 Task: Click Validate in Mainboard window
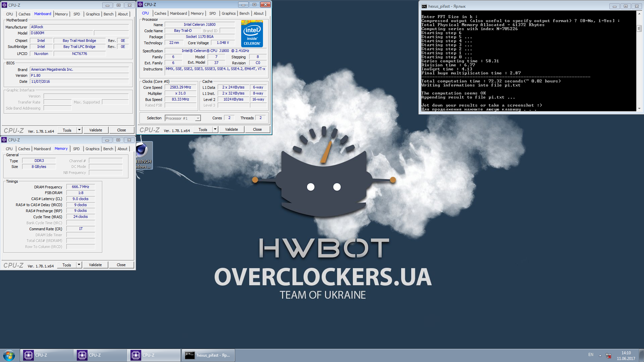click(x=96, y=130)
